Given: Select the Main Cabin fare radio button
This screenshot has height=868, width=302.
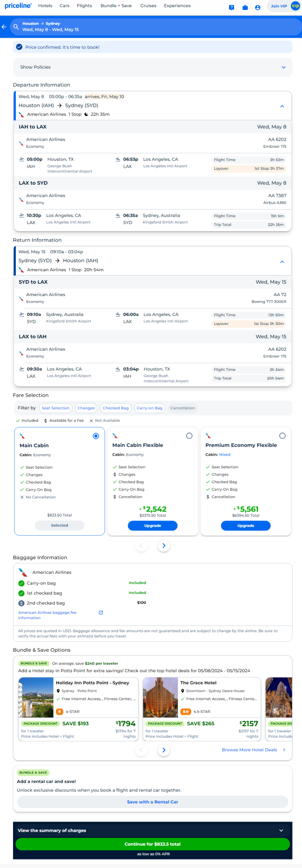Looking at the screenshot, I should (96, 436).
